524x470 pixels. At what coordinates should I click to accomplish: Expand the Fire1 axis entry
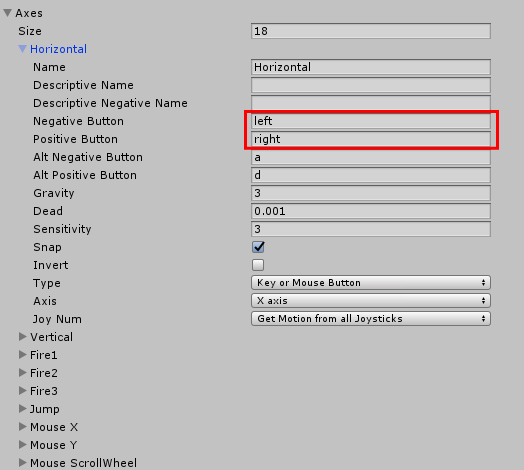(x=22, y=355)
